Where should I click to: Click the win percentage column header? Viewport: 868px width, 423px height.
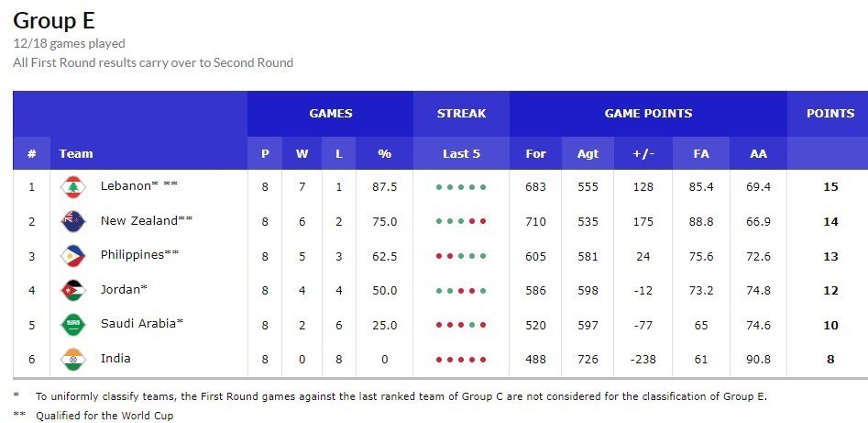coord(384,153)
